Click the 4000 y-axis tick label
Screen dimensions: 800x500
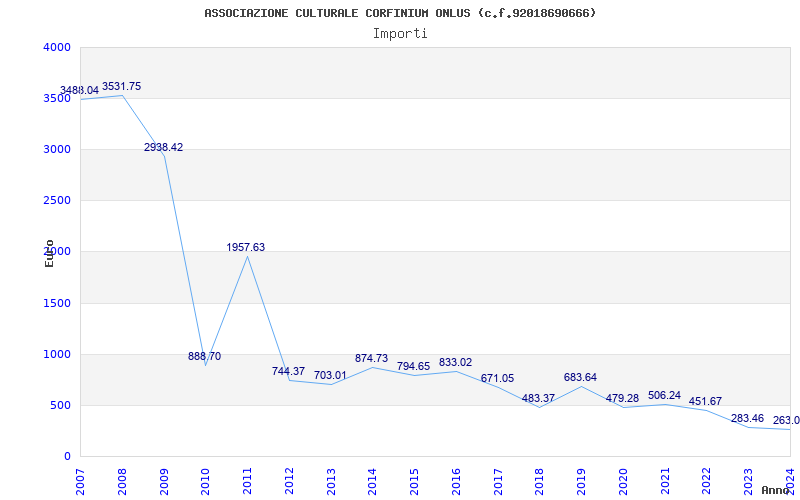[57, 48]
